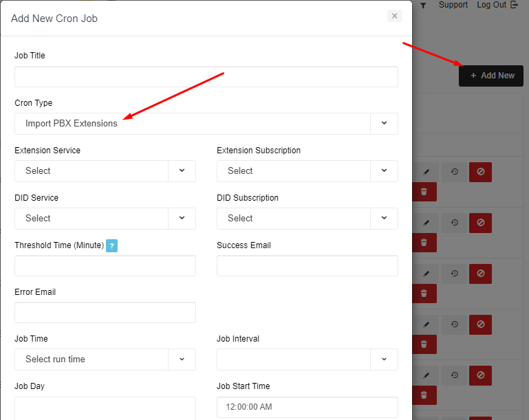
Task: Click the history icon in second row
Action: 455,223
